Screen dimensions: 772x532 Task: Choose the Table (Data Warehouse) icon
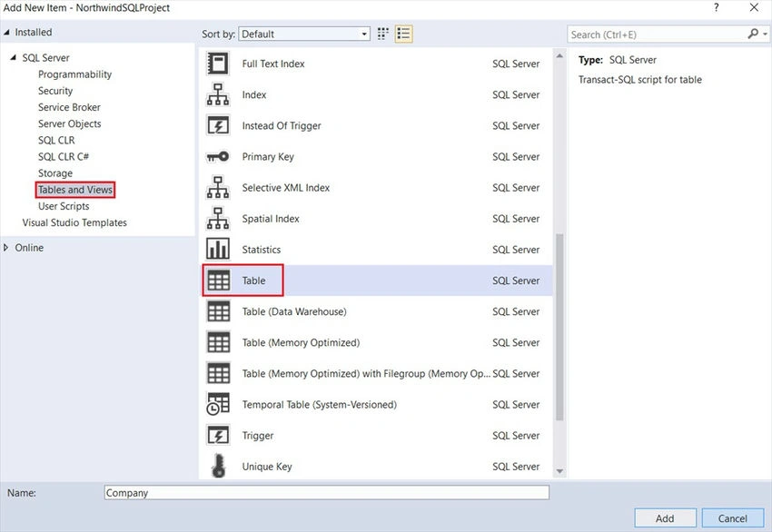pyautogui.click(x=218, y=311)
